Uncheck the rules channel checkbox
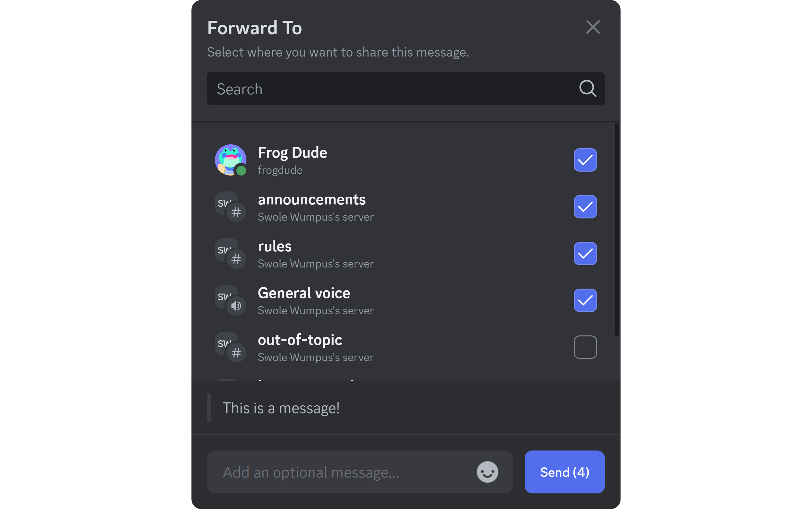 [585, 254]
